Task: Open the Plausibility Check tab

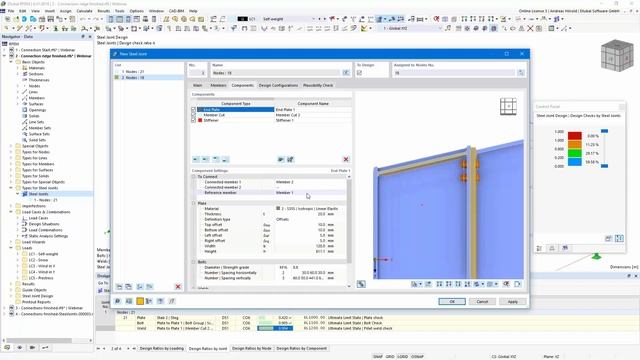Action: (318, 85)
